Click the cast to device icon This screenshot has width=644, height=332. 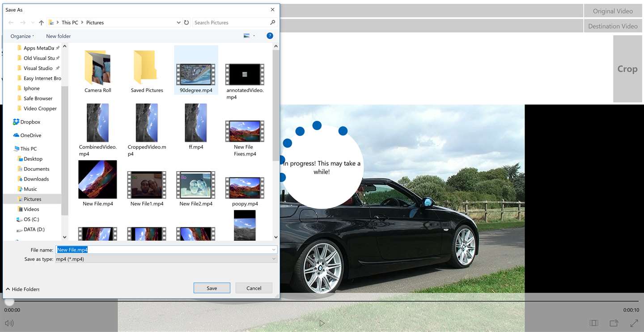point(614,323)
